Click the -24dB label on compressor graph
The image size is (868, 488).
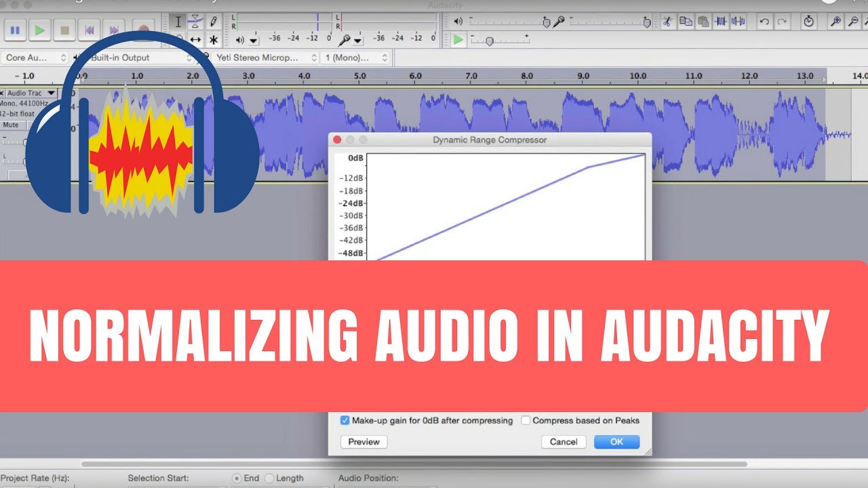[351, 203]
